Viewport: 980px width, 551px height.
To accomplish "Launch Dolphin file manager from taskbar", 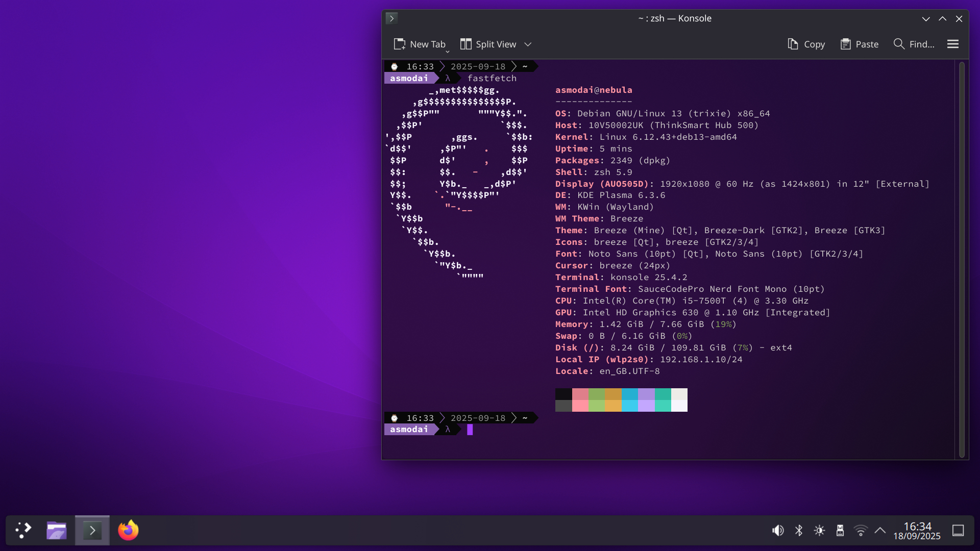I will tap(56, 530).
